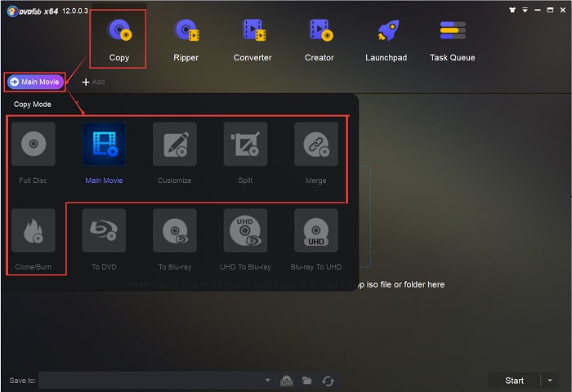The image size is (572, 392).
Task: Toggle the Main Movie mode switcher button
Action: tap(35, 82)
